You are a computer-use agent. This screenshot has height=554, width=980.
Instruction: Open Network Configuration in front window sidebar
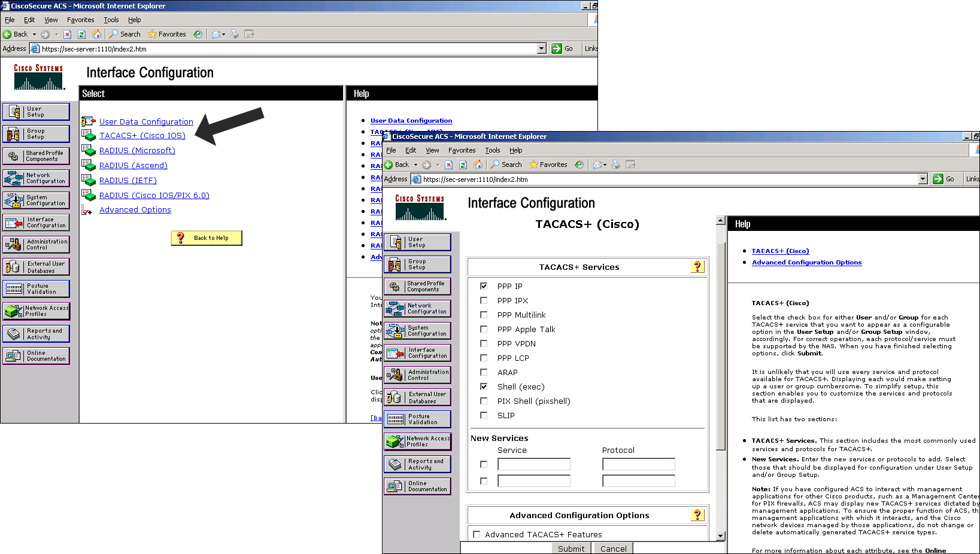click(x=417, y=309)
